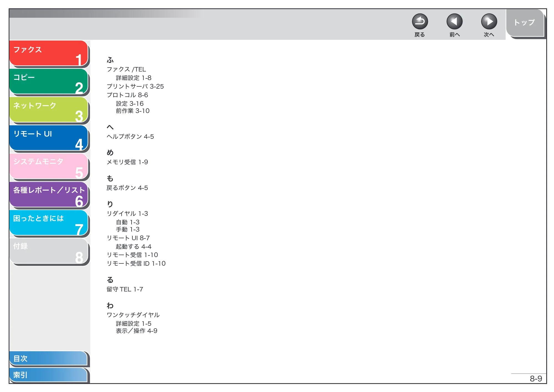The image size is (554, 392).
Task: Open リモート受信 1-10 index entry
Action: (x=132, y=255)
